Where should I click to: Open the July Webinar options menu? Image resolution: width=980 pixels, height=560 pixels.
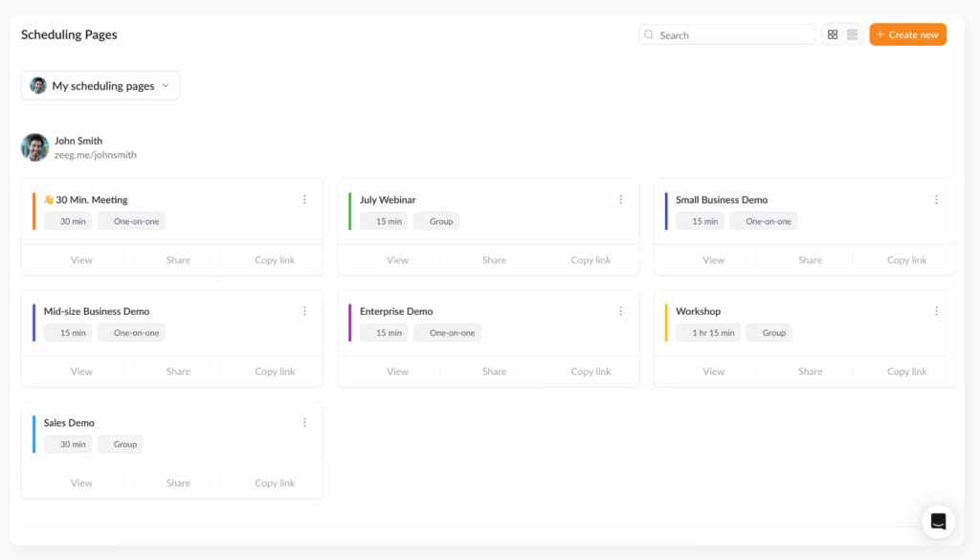click(x=620, y=199)
